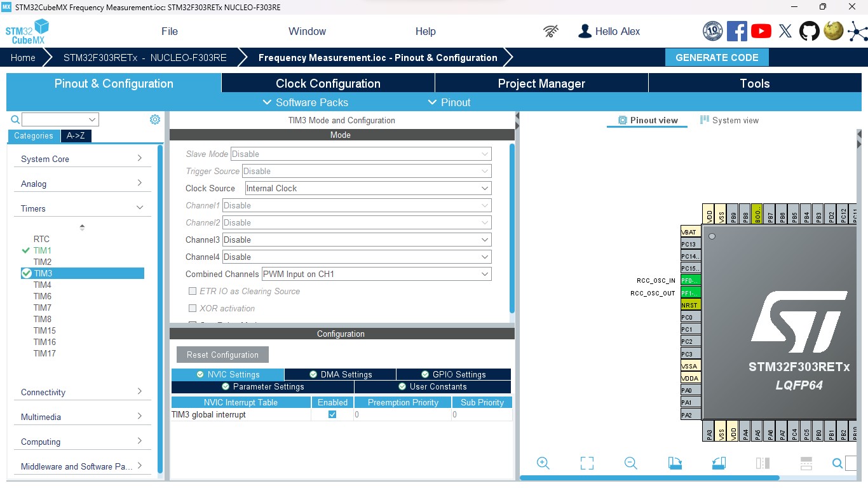Click the STM32F303RETx NUCLEO-F303RE breadcrumb
The image size is (868, 488).
145,57
